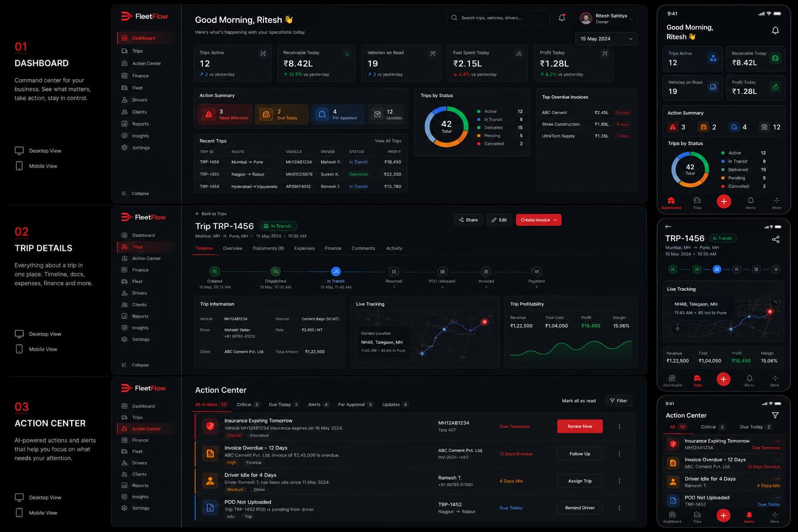Tap the Trips icon in the mobile dashboard bottom bar
Viewport: 798px width, 532px height.
697,201
